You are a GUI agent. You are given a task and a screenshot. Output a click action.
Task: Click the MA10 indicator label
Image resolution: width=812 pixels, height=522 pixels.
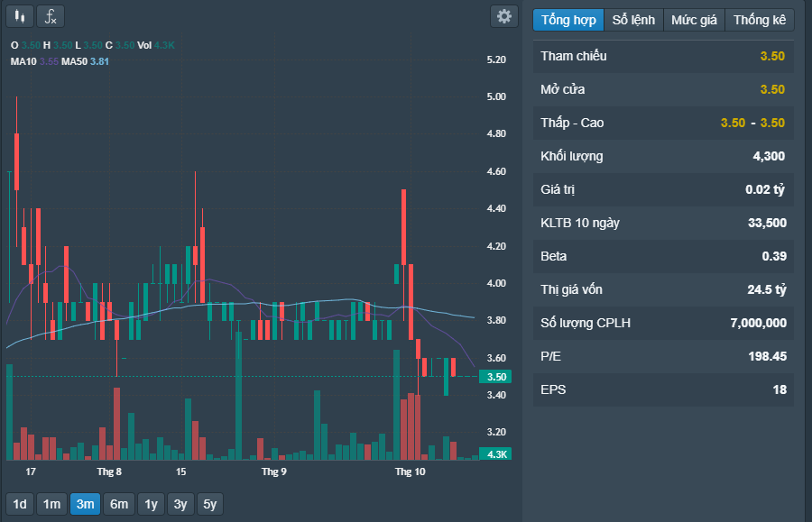(23, 61)
